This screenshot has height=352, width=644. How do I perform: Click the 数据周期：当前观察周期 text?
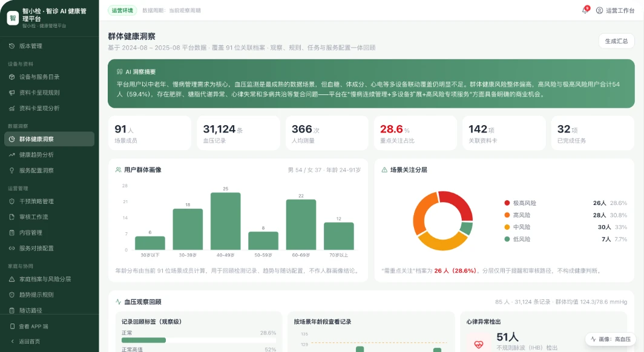coord(171,10)
